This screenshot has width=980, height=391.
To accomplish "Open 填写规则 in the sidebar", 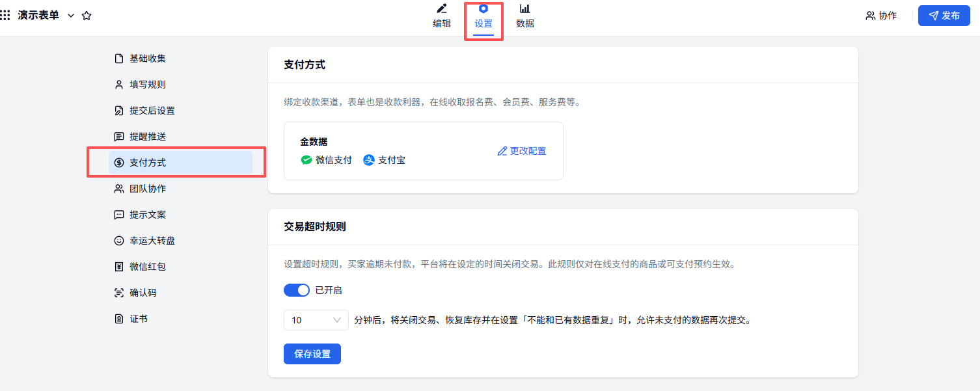I will click(x=147, y=85).
